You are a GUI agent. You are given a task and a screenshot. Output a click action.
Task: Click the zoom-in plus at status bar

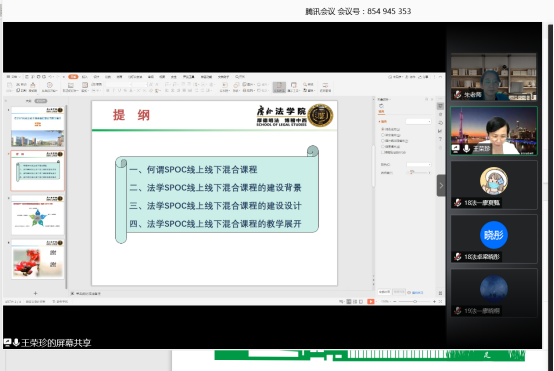(434, 301)
